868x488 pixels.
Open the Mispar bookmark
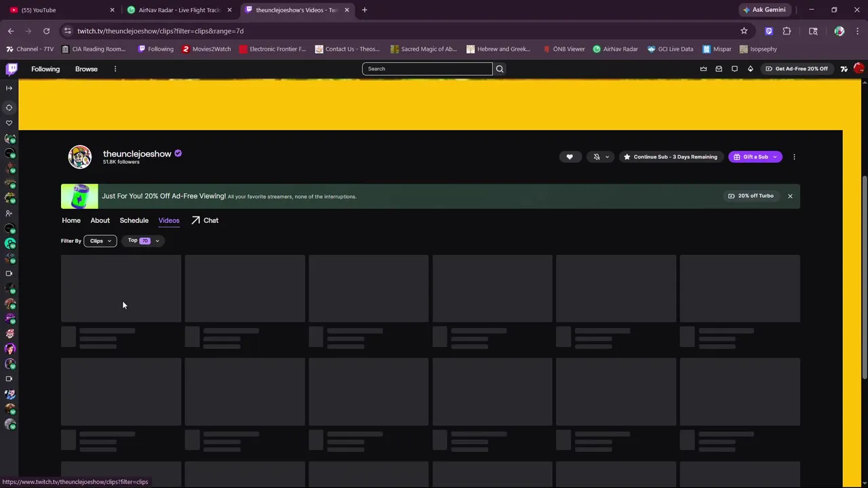point(717,49)
